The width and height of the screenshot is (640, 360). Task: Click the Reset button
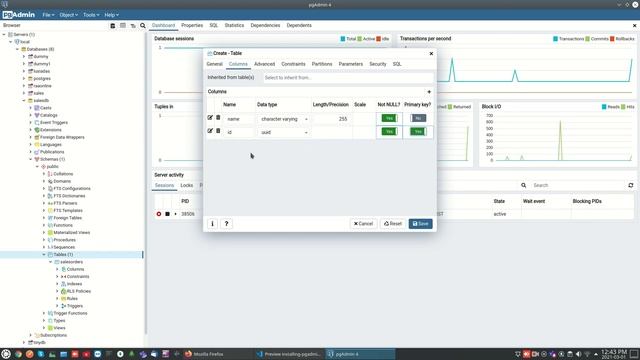coord(393,224)
